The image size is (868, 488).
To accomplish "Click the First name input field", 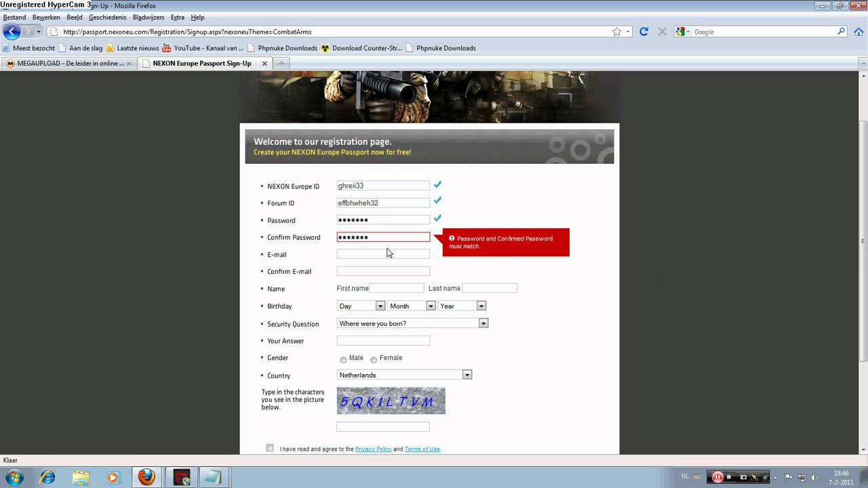I will tap(397, 288).
